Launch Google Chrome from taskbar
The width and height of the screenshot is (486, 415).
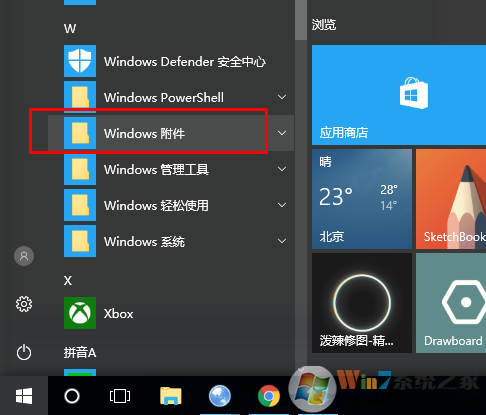[x=269, y=396]
